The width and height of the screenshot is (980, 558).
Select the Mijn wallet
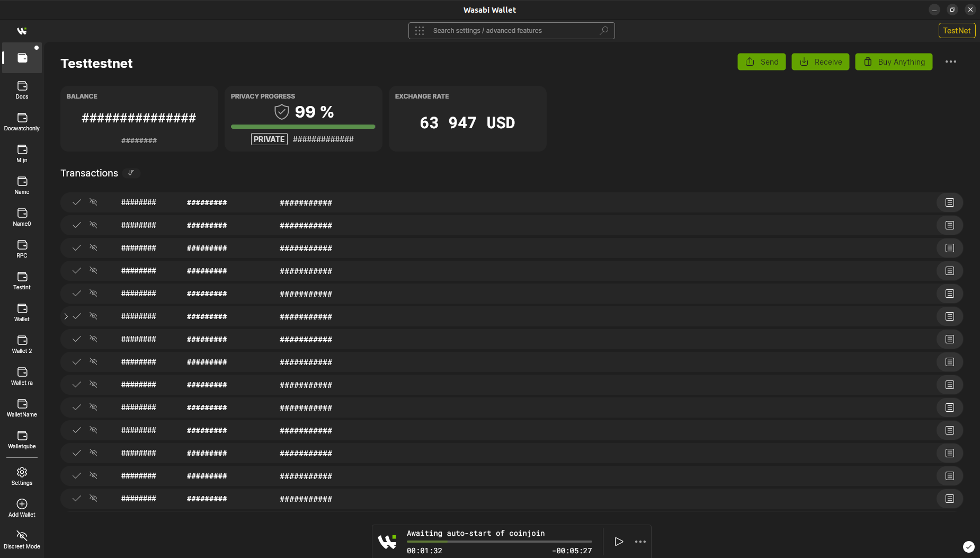click(22, 153)
